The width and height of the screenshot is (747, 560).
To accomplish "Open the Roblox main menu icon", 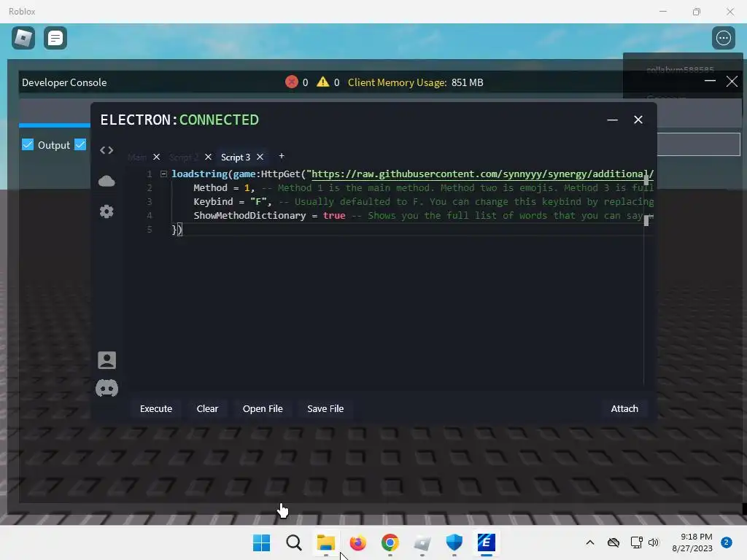I will pyautogui.click(x=23, y=38).
